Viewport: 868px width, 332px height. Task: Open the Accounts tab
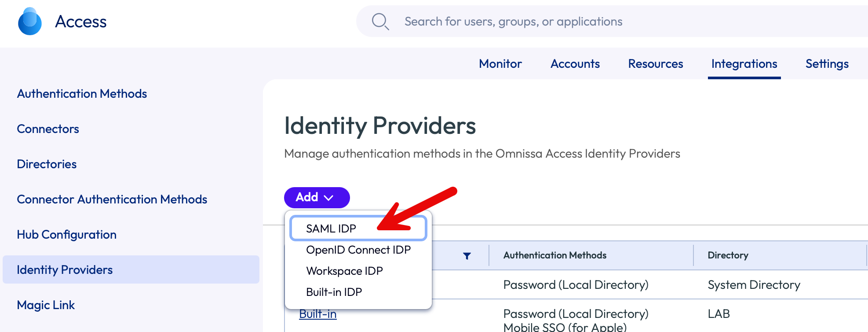pyautogui.click(x=575, y=64)
